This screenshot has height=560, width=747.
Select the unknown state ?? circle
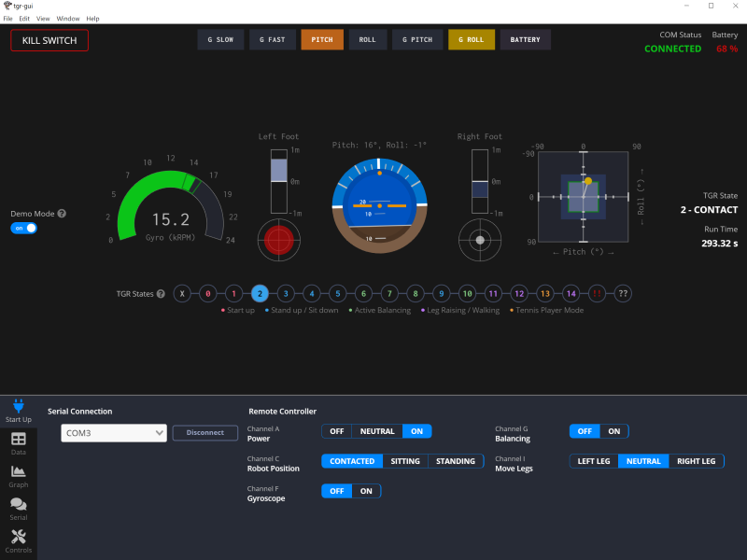[x=623, y=293]
